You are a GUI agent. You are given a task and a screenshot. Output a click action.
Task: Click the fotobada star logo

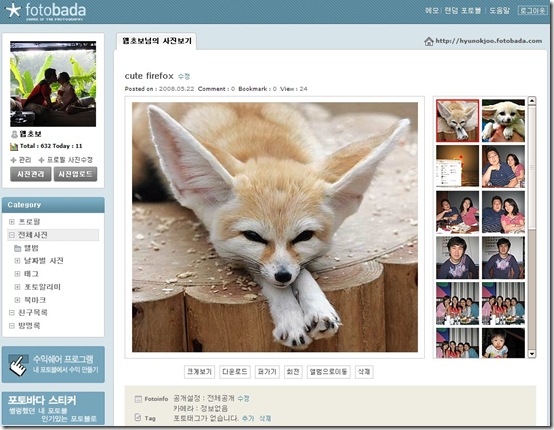(13, 10)
